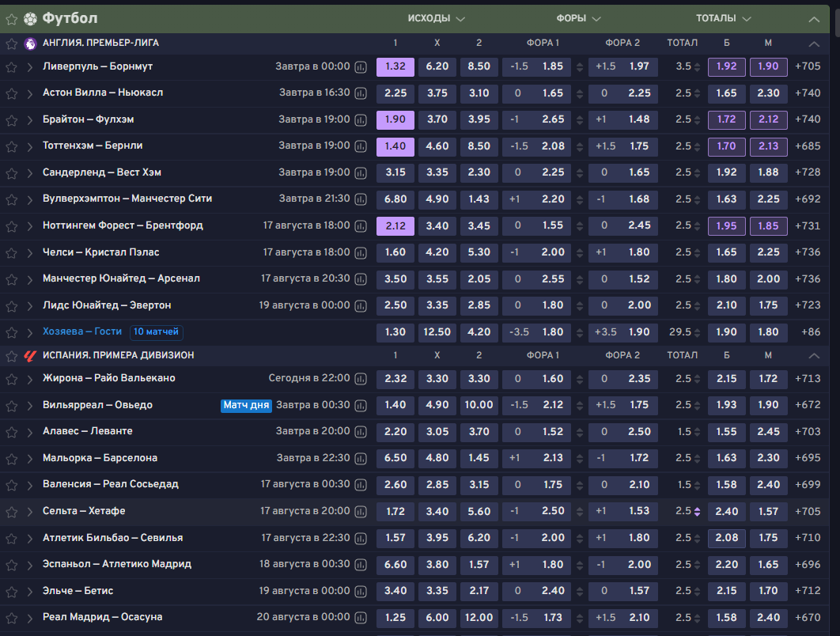Screen dimensions: 840x636
Task: Star the Тоттенхэм – Бернли match
Action: (11, 146)
